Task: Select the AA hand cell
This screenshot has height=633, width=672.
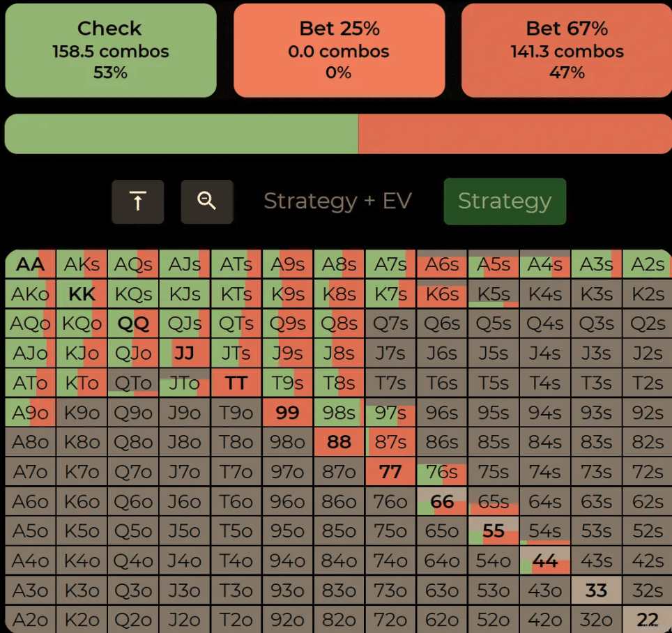Action: pos(31,265)
